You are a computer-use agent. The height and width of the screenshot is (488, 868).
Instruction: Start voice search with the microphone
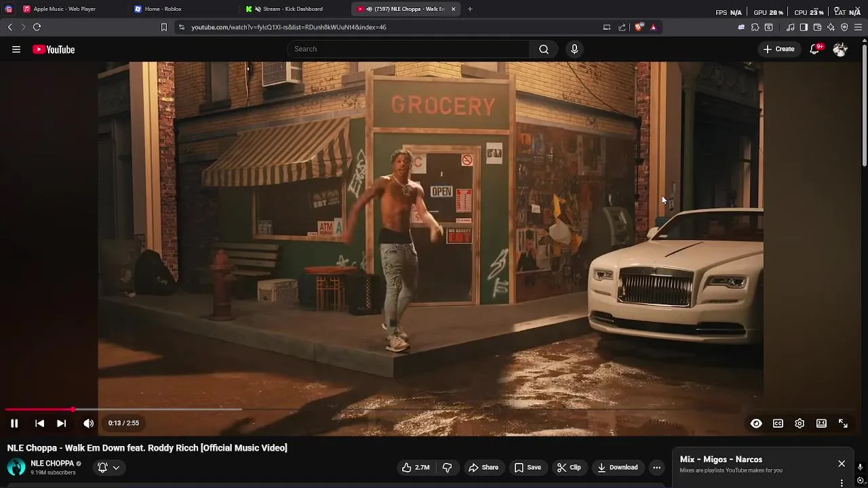(x=574, y=49)
